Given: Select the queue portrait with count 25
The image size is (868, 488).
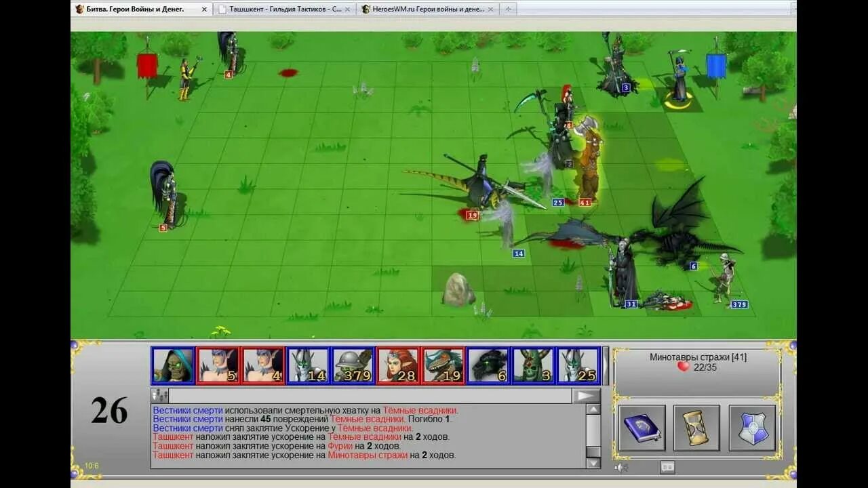Looking at the screenshot, I should [578, 366].
